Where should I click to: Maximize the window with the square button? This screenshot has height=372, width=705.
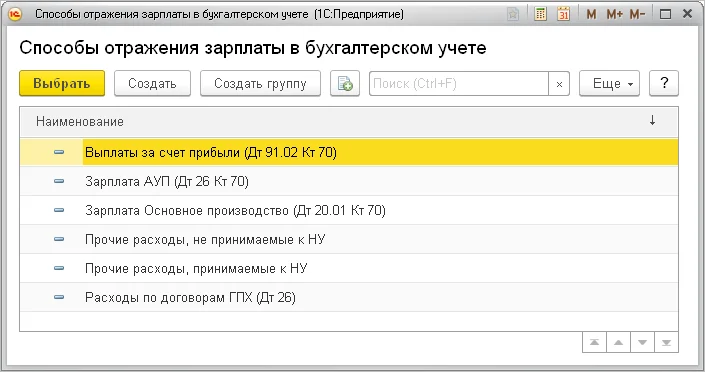click(665, 14)
